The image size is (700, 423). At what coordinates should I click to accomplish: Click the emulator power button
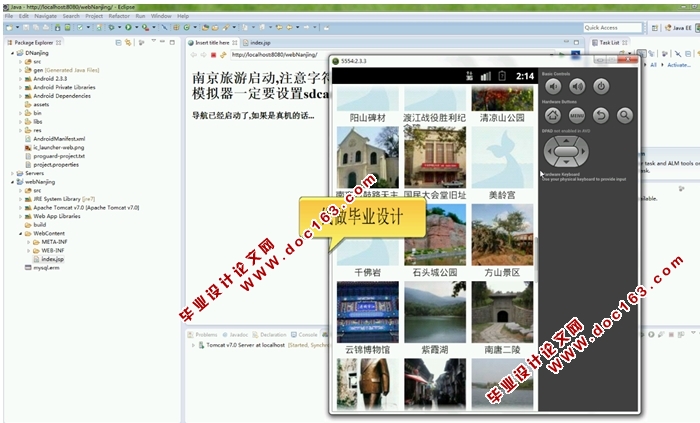tap(601, 86)
